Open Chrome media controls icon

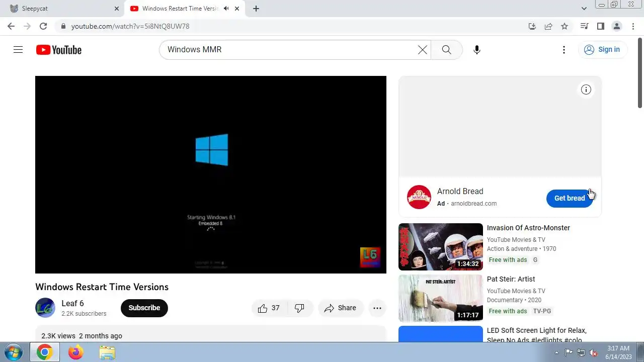click(584, 26)
